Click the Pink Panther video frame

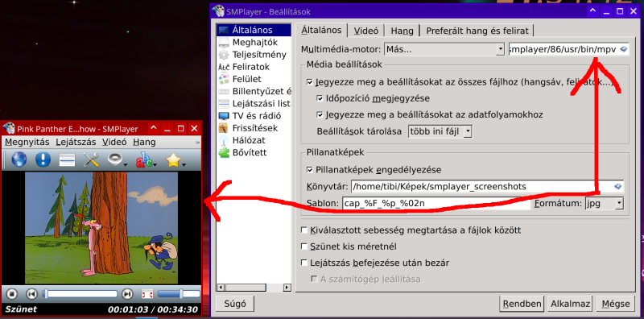point(101,228)
